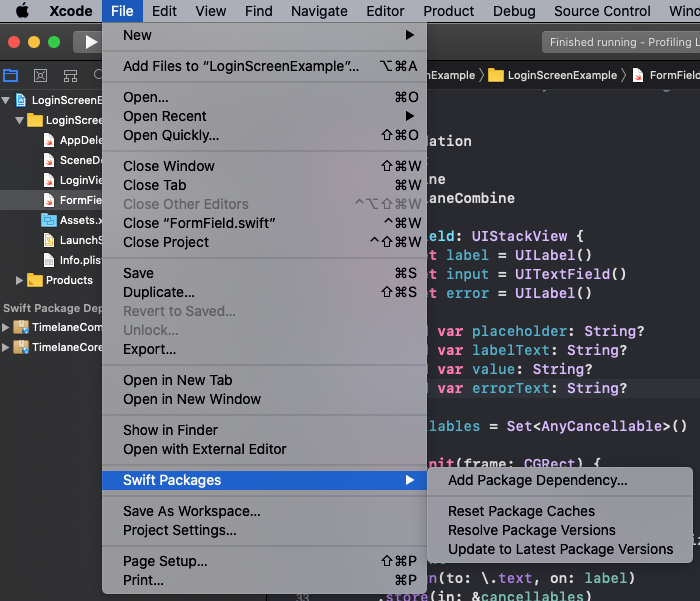
Task: Choose Show in Finder
Action: [x=264, y=430]
